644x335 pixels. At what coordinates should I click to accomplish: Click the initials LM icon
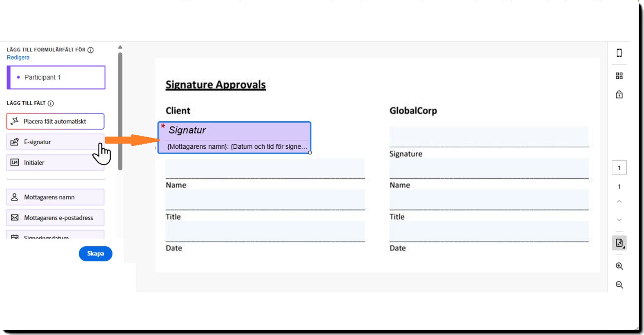tap(15, 162)
